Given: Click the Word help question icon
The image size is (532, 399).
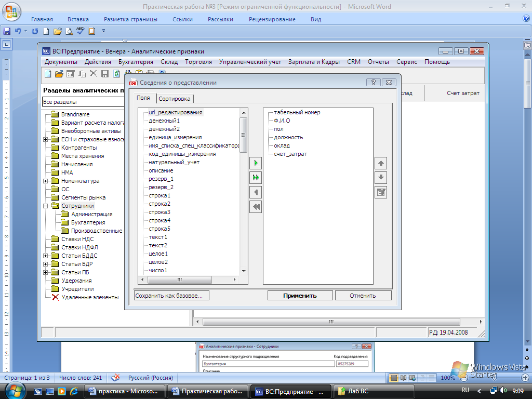Looking at the screenshot, I should (526, 19).
